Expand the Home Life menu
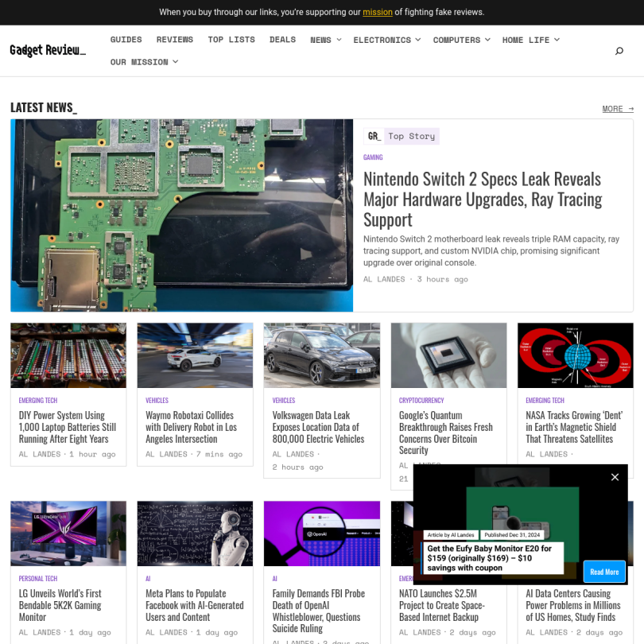644x644 pixels. [x=530, y=40]
